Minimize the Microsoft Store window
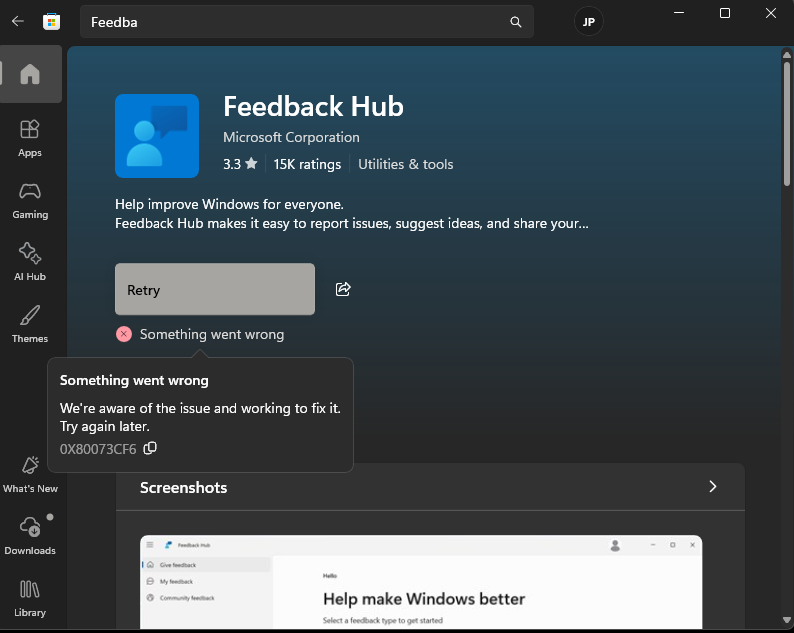 679,13
